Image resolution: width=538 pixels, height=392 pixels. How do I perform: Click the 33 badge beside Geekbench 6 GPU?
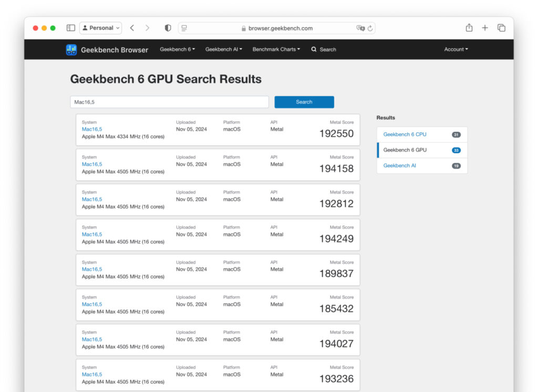point(456,150)
